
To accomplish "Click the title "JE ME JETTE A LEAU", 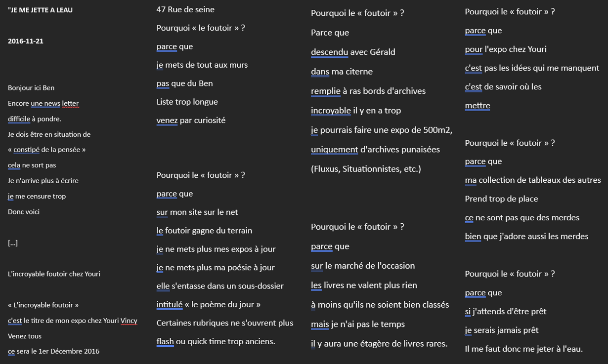I will [40, 10].
